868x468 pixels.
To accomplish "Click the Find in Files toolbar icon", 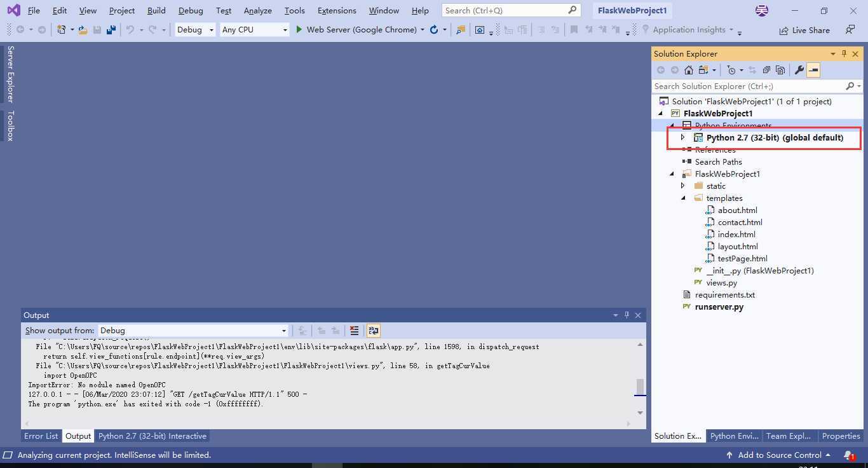I will [461, 30].
